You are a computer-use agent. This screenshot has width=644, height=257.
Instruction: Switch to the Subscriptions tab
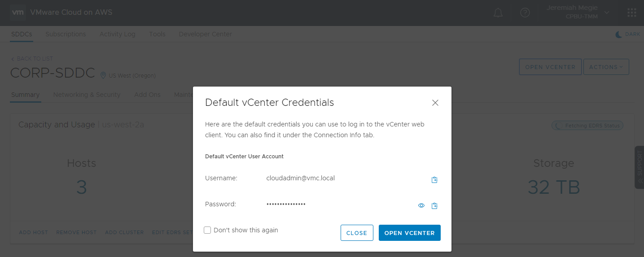tap(66, 34)
